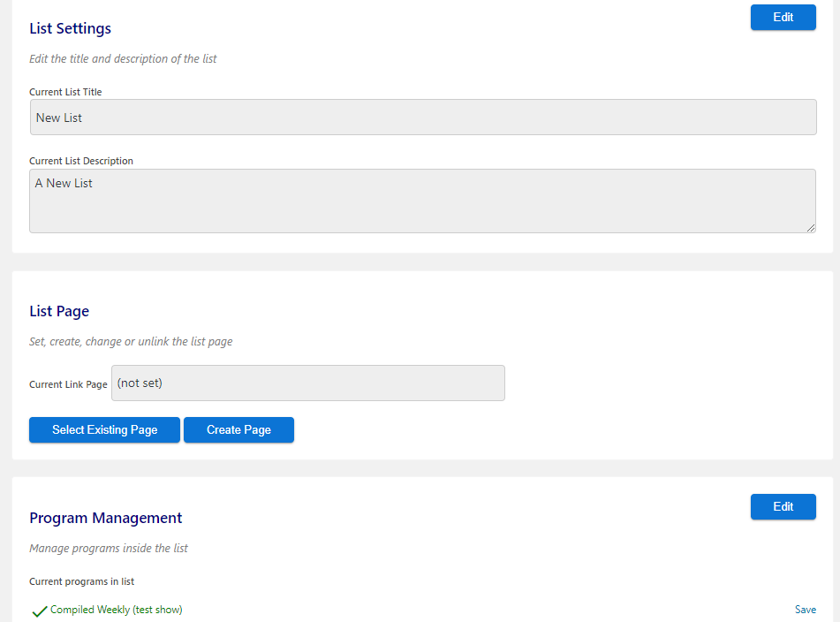The width and height of the screenshot is (840, 622).
Task: Click the List Page heading
Action: pos(59,311)
